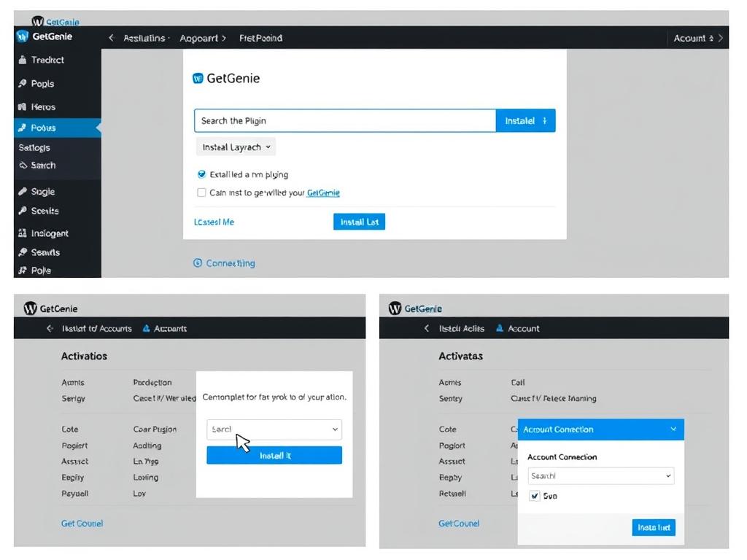Enable the 'Cain inst to gewilled' checkbox
Screen dimensions: 747x560
[x=202, y=193]
